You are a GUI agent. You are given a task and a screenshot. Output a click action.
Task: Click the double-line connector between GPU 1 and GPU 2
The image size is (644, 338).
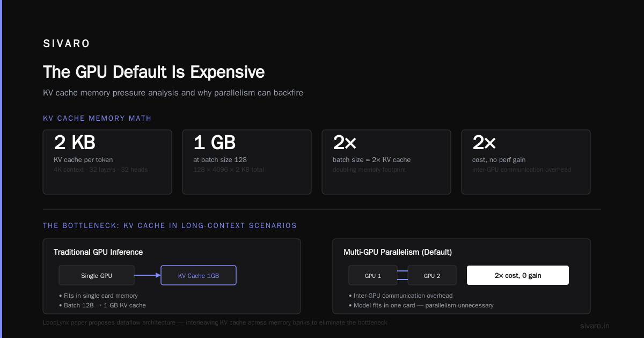(402, 275)
